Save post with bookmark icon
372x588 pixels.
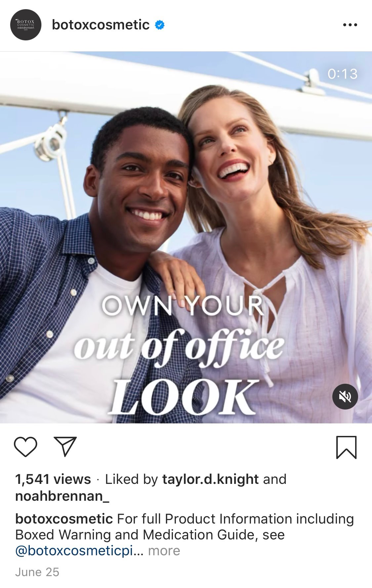346,447
